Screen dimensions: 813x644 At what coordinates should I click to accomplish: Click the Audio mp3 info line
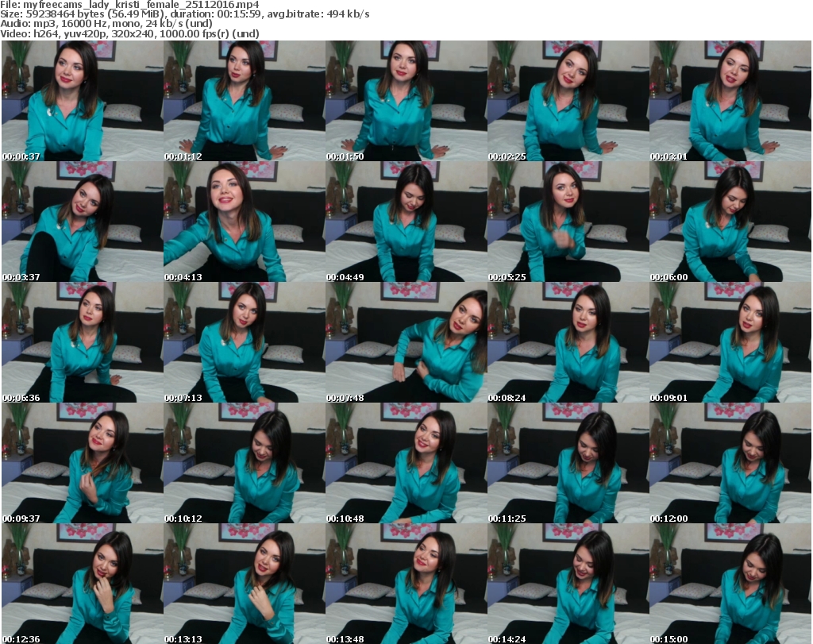106,24
